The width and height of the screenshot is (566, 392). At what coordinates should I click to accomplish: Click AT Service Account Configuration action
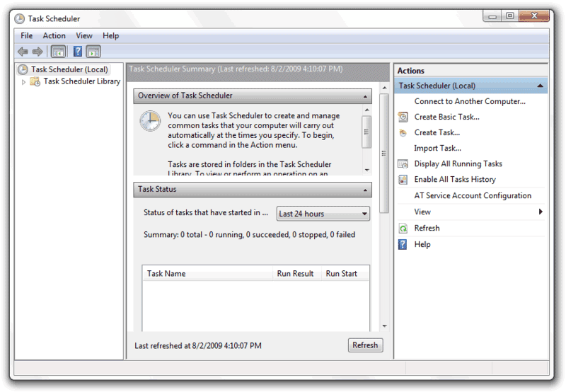click(x=473, y=195)
